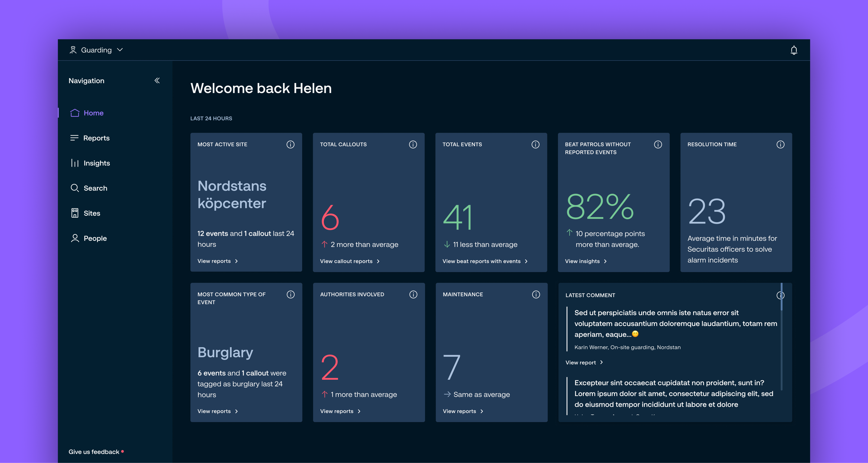Click Give us feedback link
868x463 pixels.
[x=94, y=452]
